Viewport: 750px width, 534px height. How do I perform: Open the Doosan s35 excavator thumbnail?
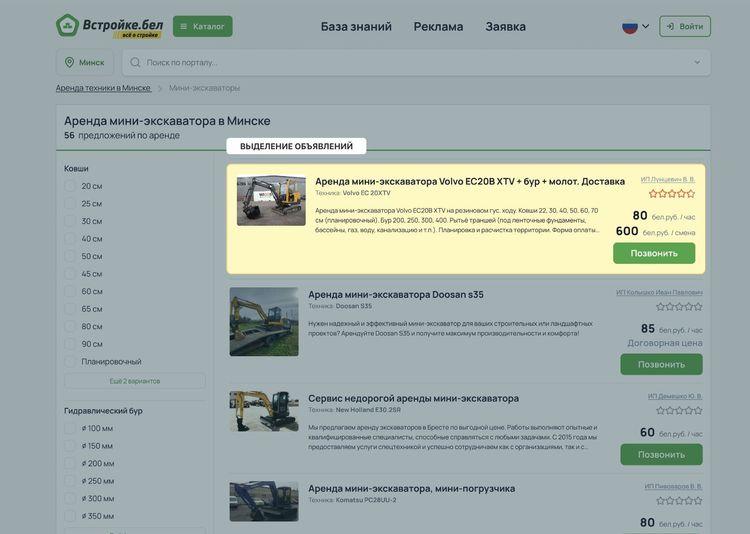[264, 322]
